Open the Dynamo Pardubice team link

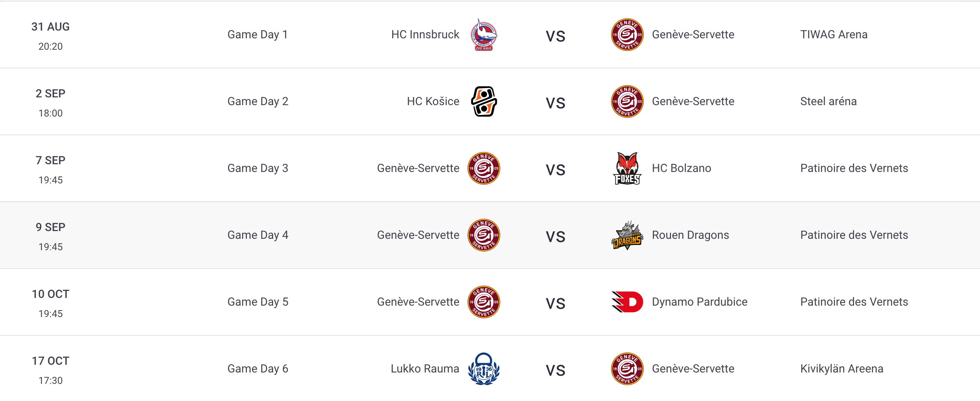(700, 302)
